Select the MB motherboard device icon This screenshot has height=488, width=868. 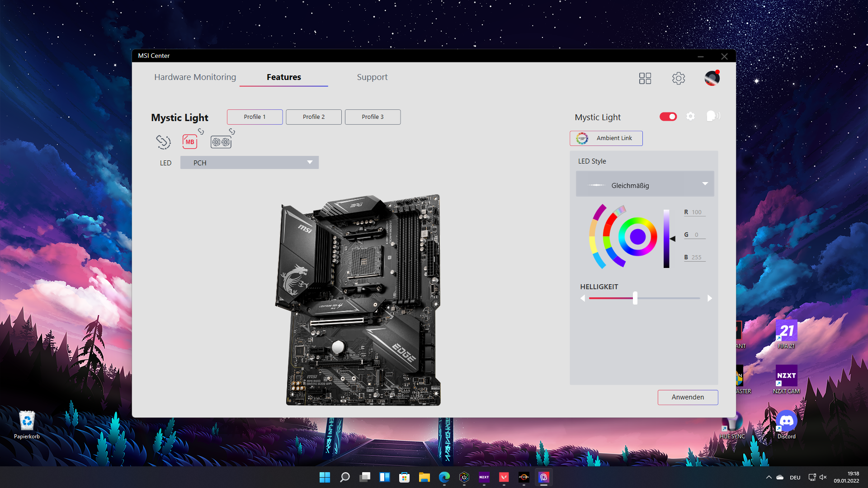click(190, 142)
